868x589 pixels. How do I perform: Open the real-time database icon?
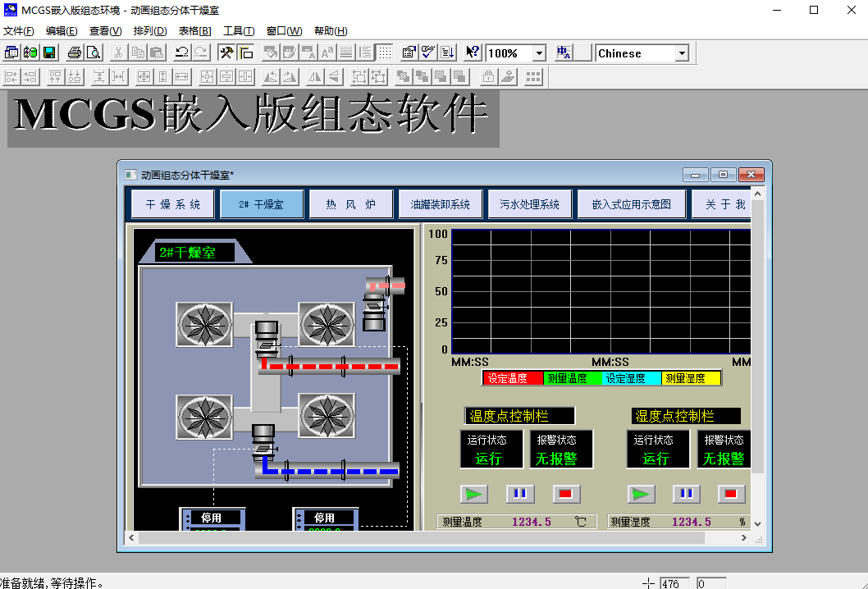coord(30,53)
